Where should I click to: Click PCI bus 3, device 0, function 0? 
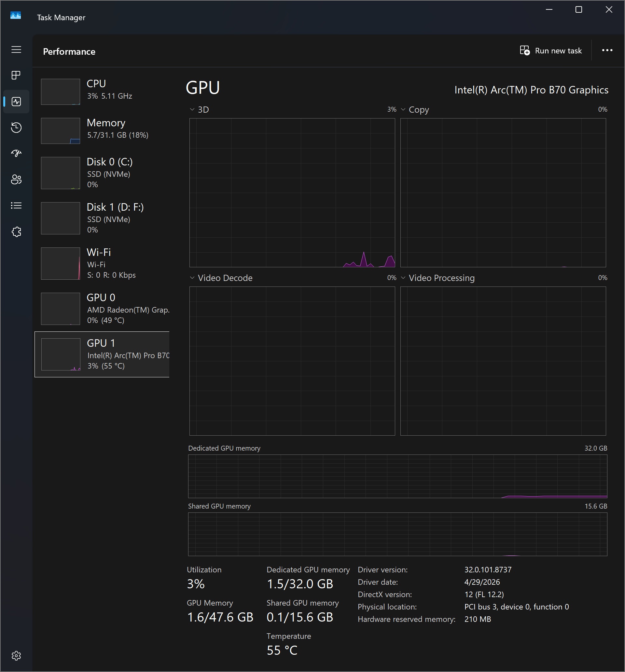click(517, 607)
